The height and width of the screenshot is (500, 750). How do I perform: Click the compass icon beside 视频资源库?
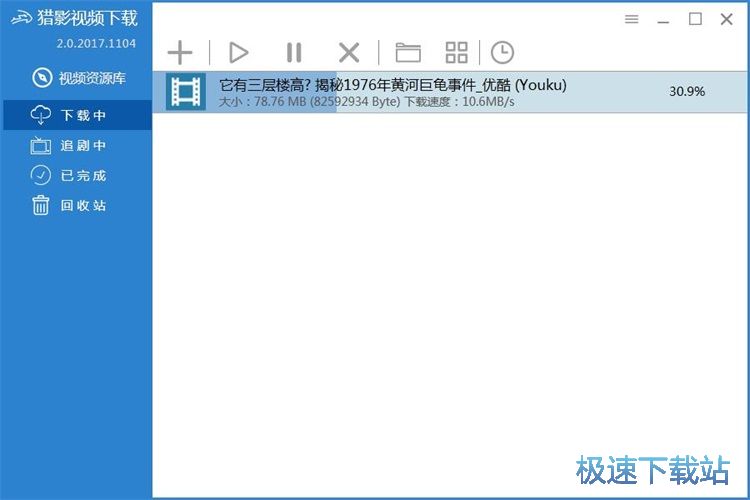(x=41, y=78)
